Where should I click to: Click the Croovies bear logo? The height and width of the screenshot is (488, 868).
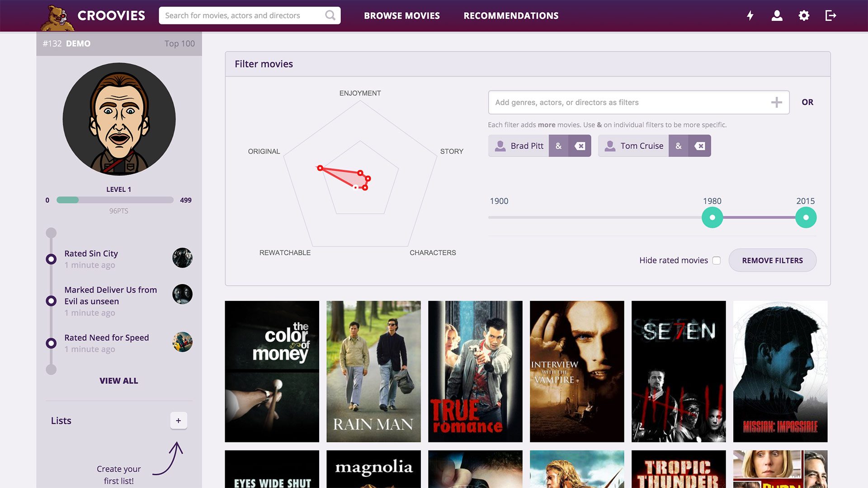pos(57,18)
